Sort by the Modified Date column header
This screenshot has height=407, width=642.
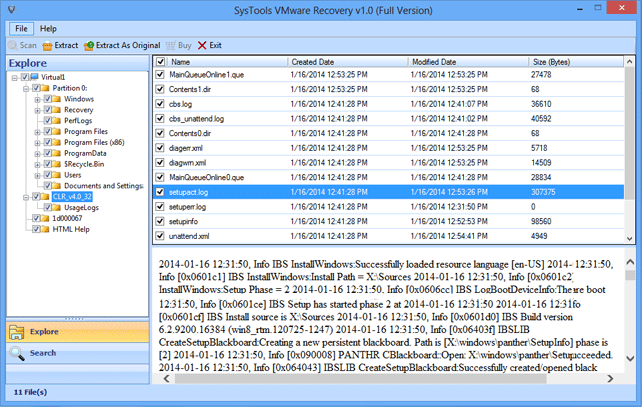click(x=468, y=62)
